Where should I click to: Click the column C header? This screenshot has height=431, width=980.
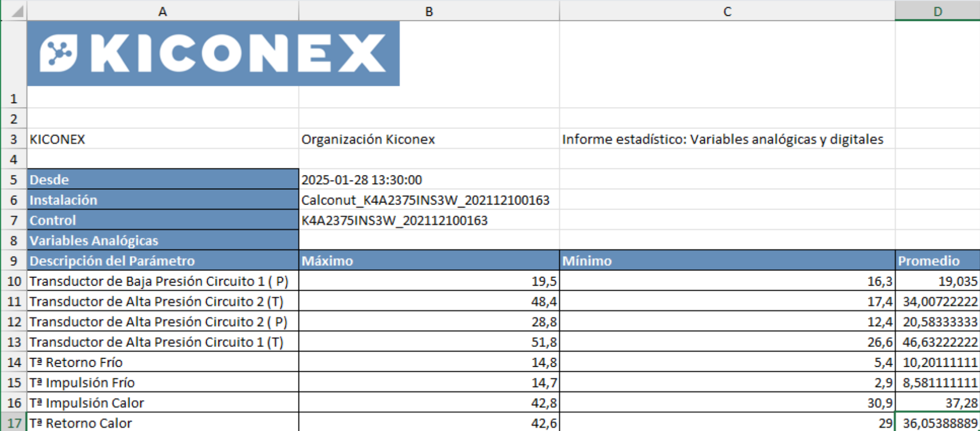[x=727, y=11]
